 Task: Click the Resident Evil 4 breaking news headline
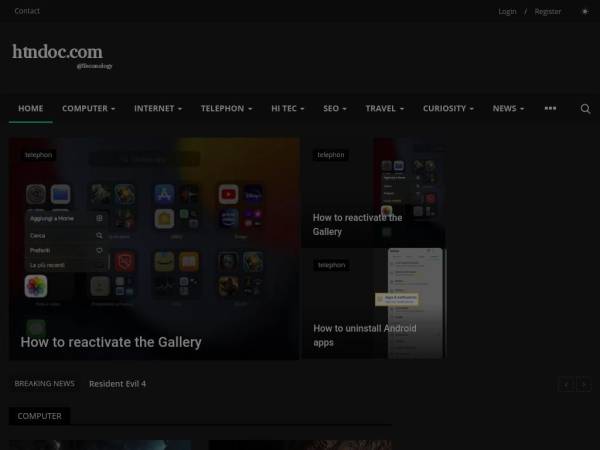(117, 384)
